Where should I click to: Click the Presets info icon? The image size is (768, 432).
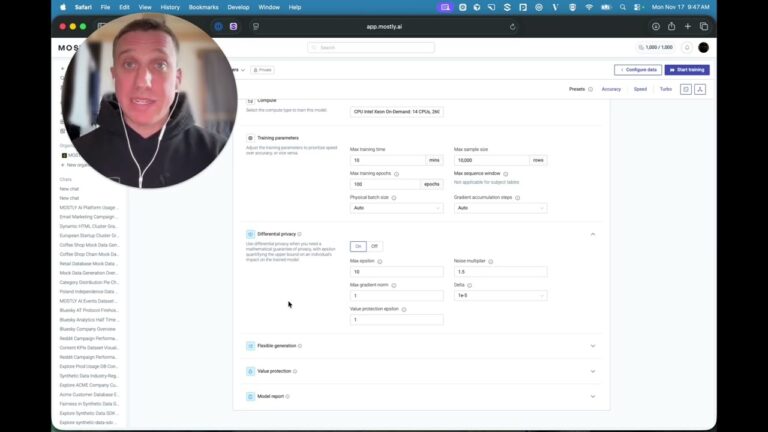coord(590,89)
